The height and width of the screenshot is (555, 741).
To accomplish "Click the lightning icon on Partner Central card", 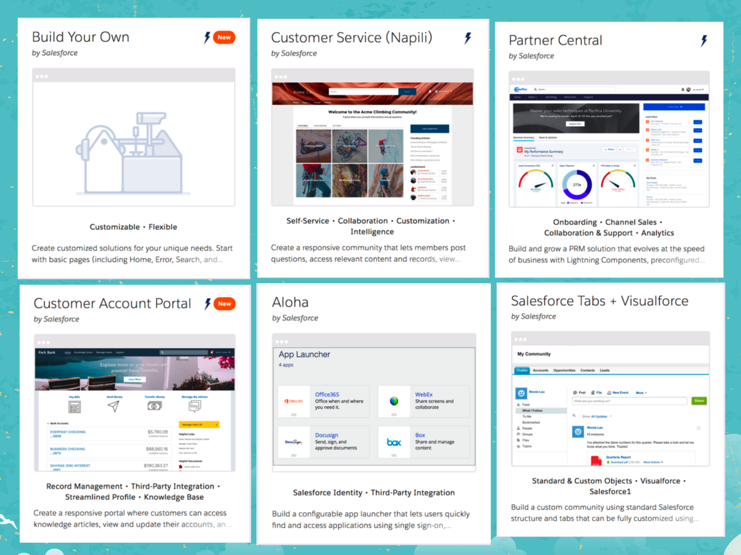I will (704, 41).
